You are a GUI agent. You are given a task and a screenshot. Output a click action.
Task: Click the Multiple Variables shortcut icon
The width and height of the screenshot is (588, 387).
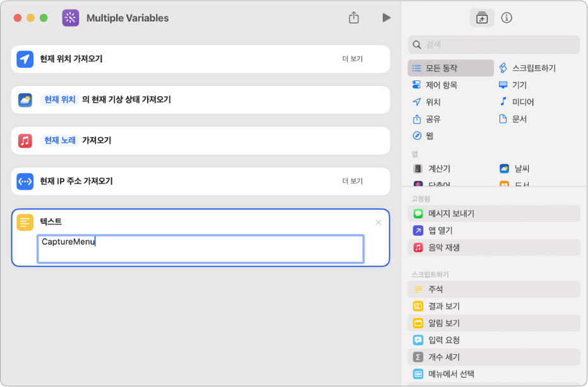pyautogui.click(x=71, y=18)
